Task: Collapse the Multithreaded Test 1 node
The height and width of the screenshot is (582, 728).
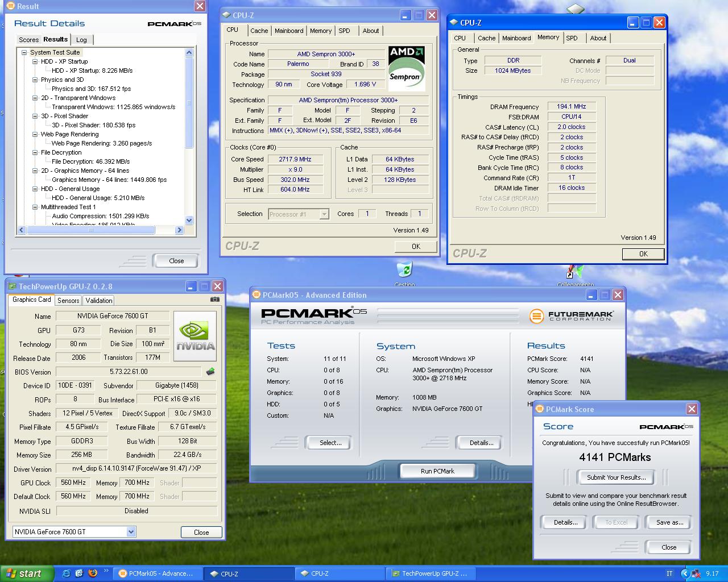Action: (x=35, y=207)
